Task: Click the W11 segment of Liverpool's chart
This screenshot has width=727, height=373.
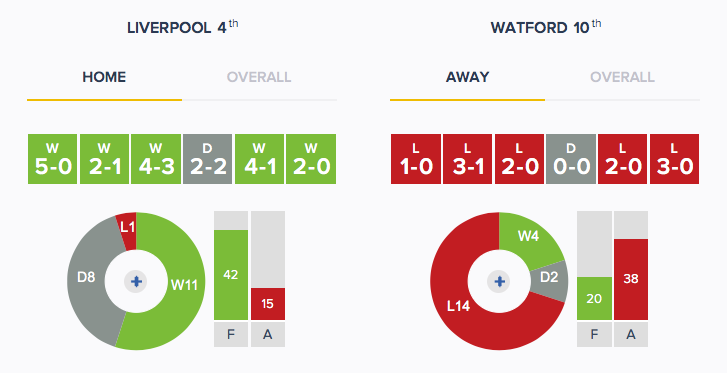Action: pos(185,284)
